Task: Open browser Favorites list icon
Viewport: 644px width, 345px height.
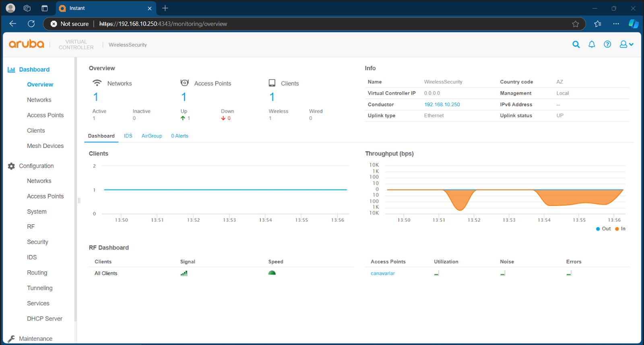Action: pos(598,24)
